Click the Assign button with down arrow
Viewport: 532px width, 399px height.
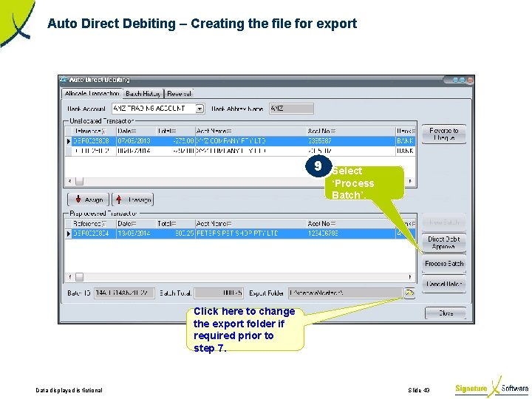pos(88,199)
